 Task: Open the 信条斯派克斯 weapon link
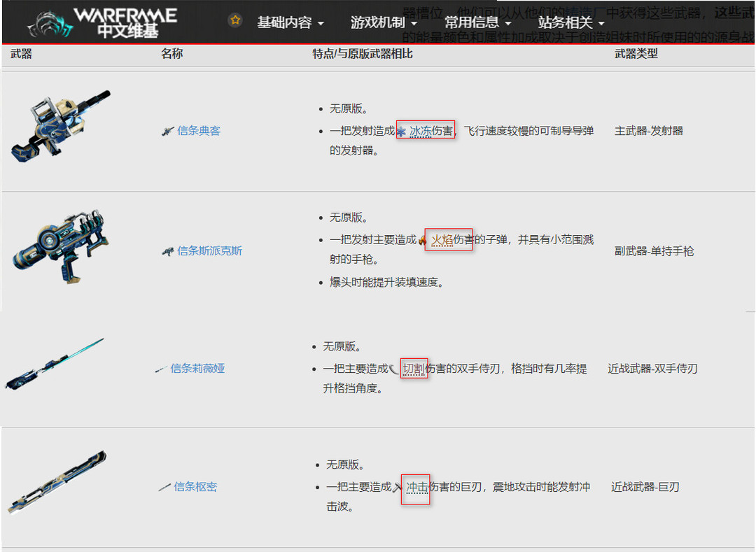pos(210,250)
